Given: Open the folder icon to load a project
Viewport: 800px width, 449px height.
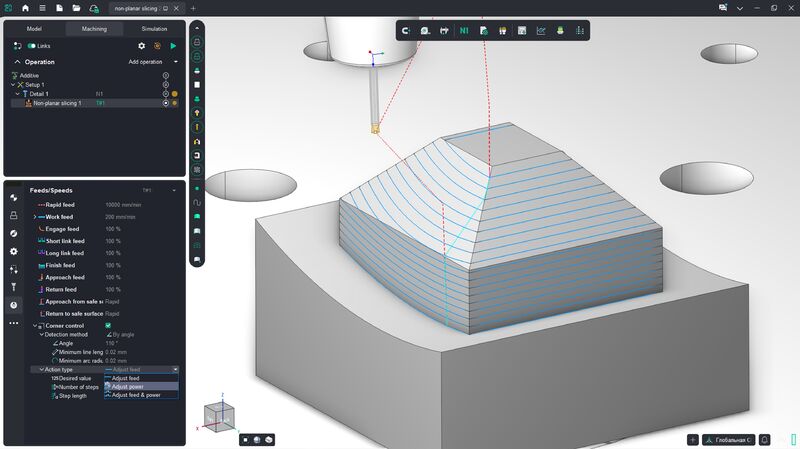Looking at the screenshot, I should coord(76,7).
